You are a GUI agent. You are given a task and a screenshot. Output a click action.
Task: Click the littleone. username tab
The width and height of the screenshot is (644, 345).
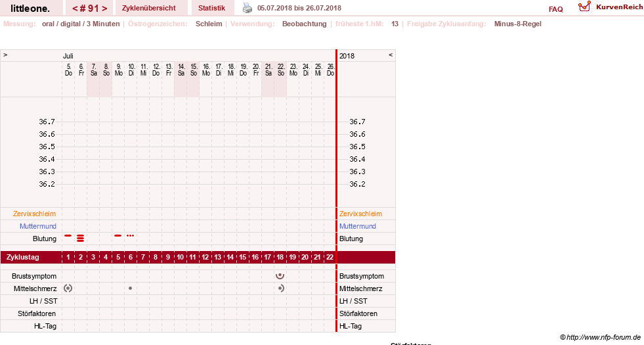[30, 8]
